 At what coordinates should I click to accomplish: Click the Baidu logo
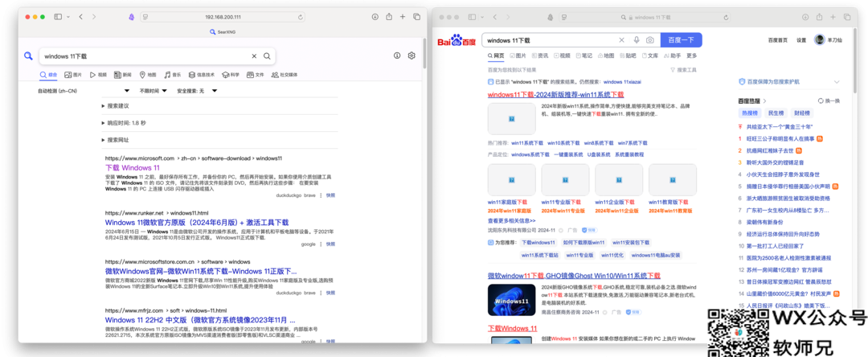(x=457, y=41)
